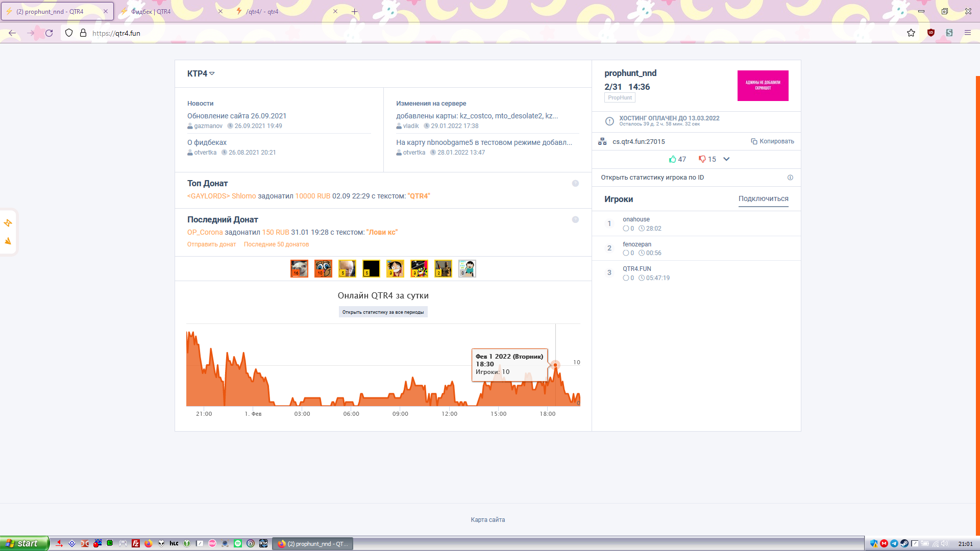This screenshot has width=980, height=551.
Task: Launch FileZilla from quick launch
Action: click(x=136, y=544)
